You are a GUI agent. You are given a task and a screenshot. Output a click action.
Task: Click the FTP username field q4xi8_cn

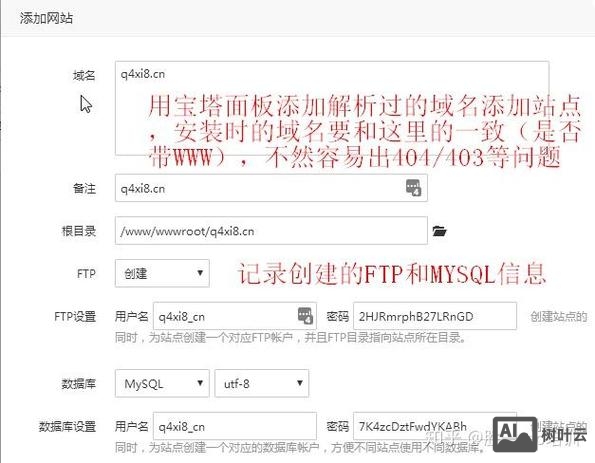235,316
